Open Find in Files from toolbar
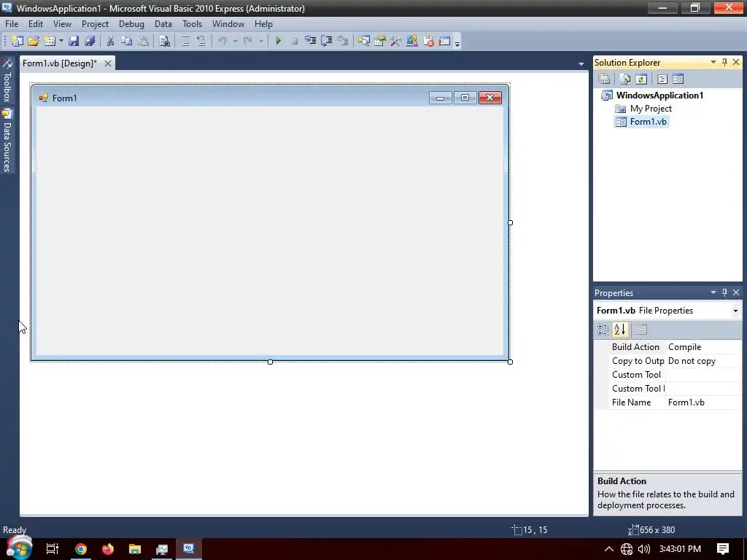This screenshot has width=747, height=560. (x=164, y=41)
